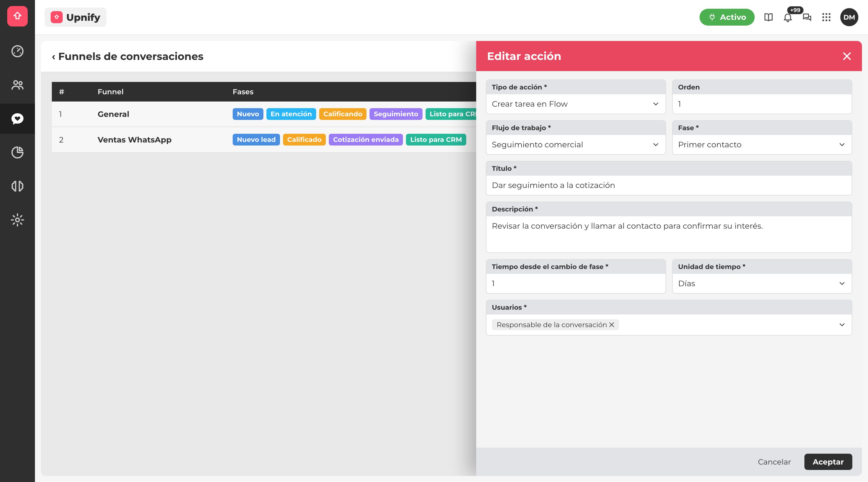
Task: Go back via Funnels de conversaciones
Action: (127, 56)
